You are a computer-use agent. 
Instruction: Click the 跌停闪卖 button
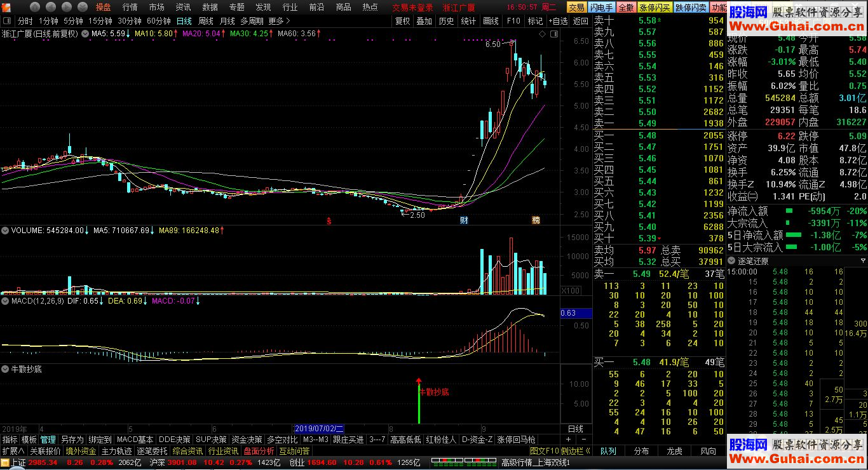coord(691,8)
